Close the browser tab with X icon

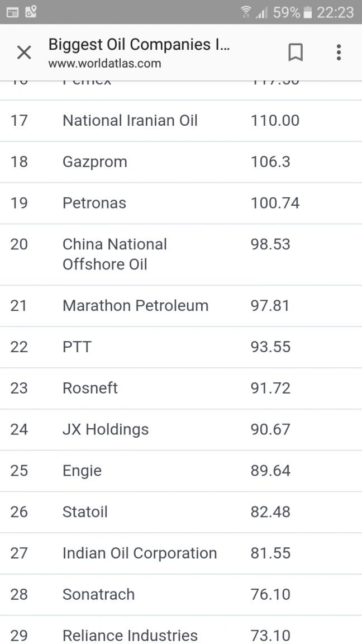pos(24,52)
